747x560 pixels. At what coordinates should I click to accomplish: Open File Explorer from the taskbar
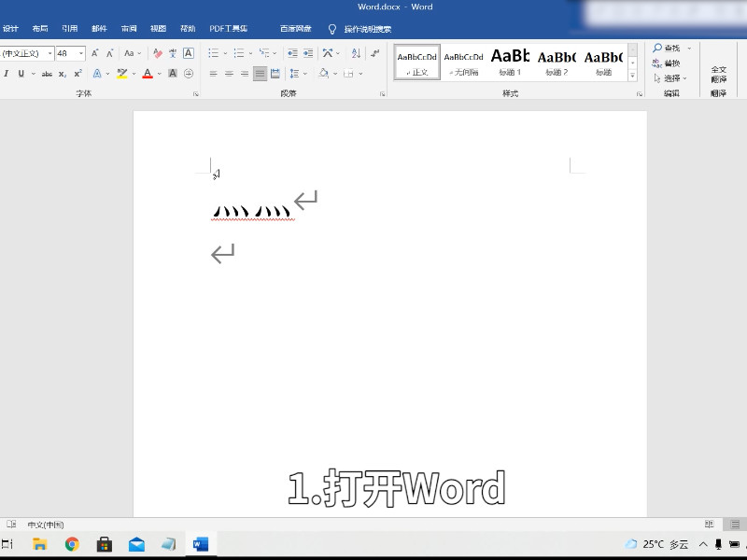click(40, 544)
